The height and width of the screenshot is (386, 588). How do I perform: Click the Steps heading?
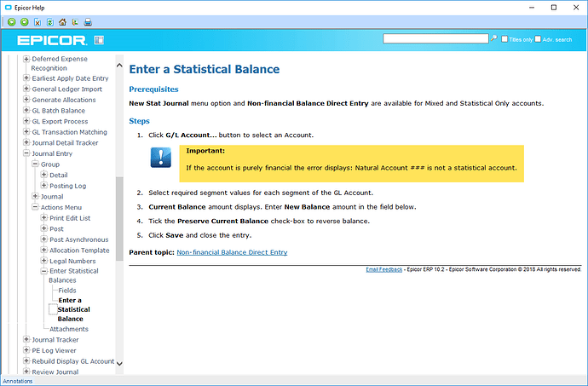139,121
